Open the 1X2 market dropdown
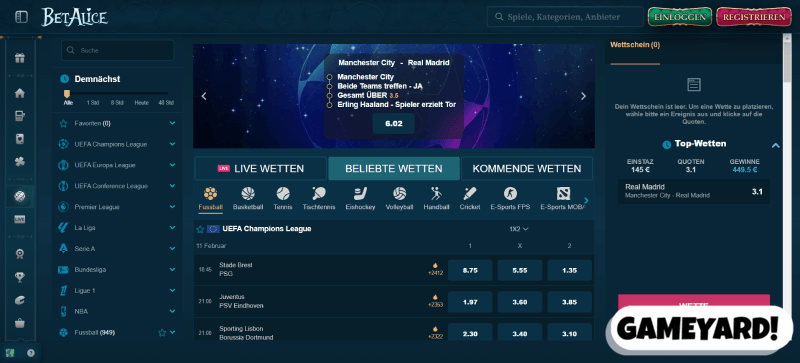Viewport: 800px width, 363px height. coord(519,229)
